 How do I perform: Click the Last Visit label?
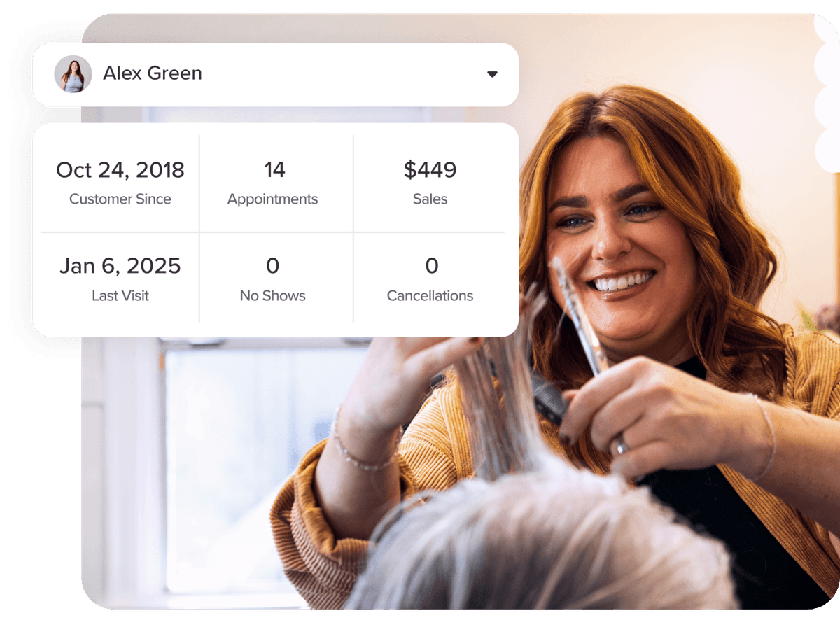tap(120, 296)
